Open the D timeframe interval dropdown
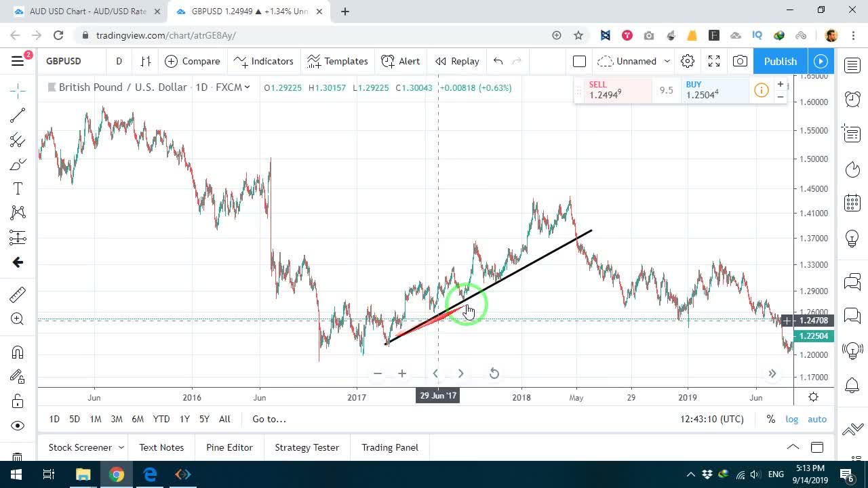Viewport: 868px width, 488px height. click(119, 61)
